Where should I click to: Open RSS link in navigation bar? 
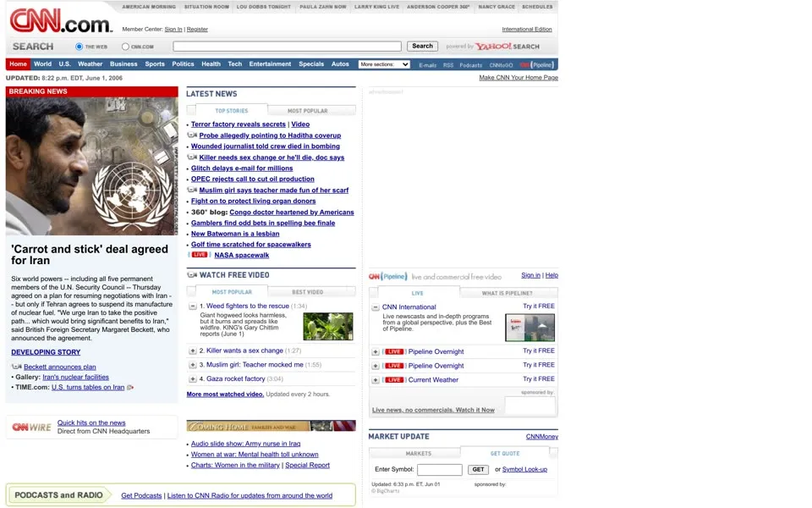[448, 65]
